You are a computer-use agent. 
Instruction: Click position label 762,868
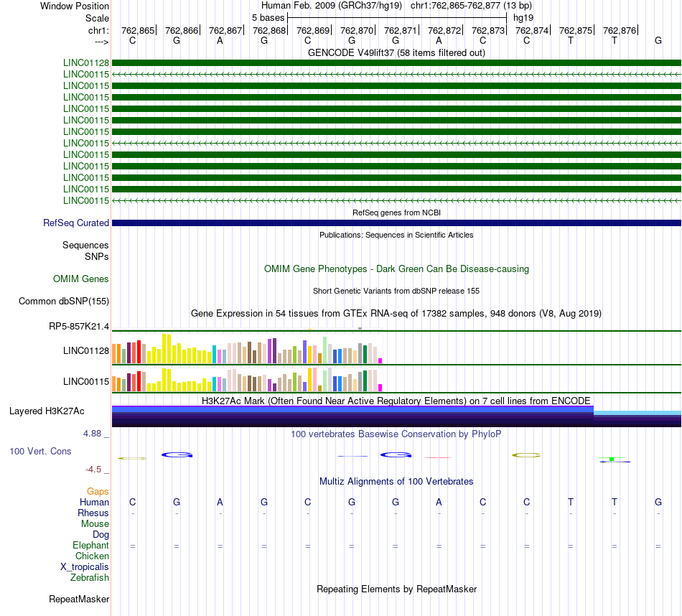click(269, 30)
